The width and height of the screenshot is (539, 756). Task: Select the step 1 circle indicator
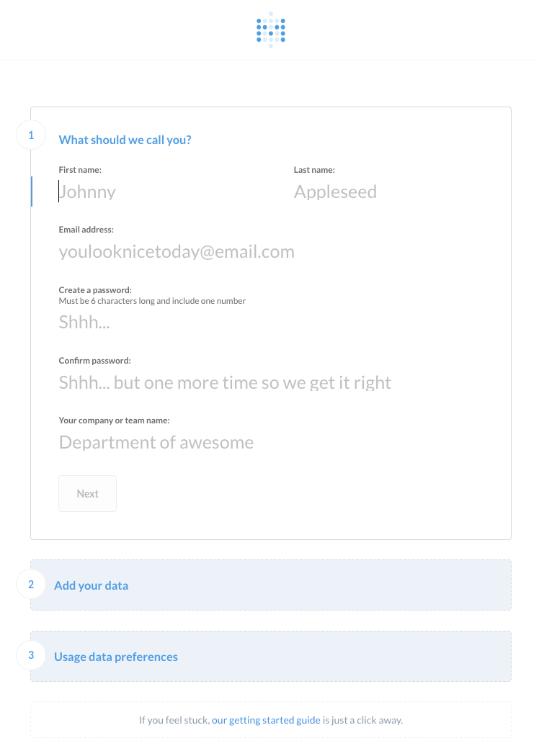pyautogui.click(x=30, y=135)
